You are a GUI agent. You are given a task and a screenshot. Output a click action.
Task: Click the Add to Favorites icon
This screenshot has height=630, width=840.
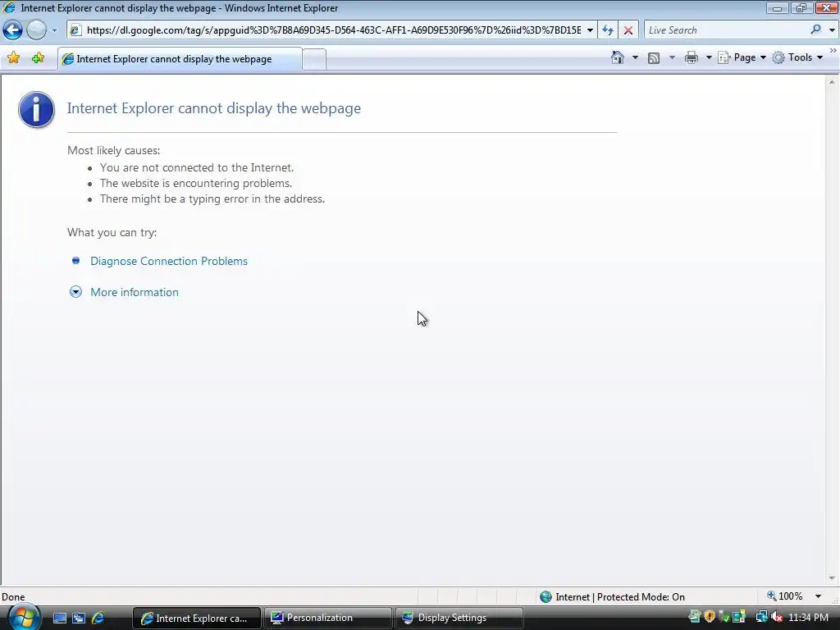tap(38, 58)
